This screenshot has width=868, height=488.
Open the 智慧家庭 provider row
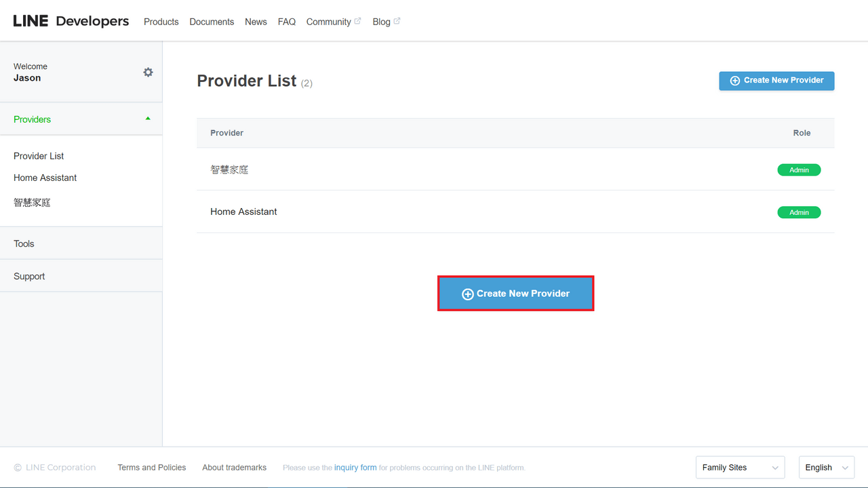pyautogui.click(x=515, y=169)
